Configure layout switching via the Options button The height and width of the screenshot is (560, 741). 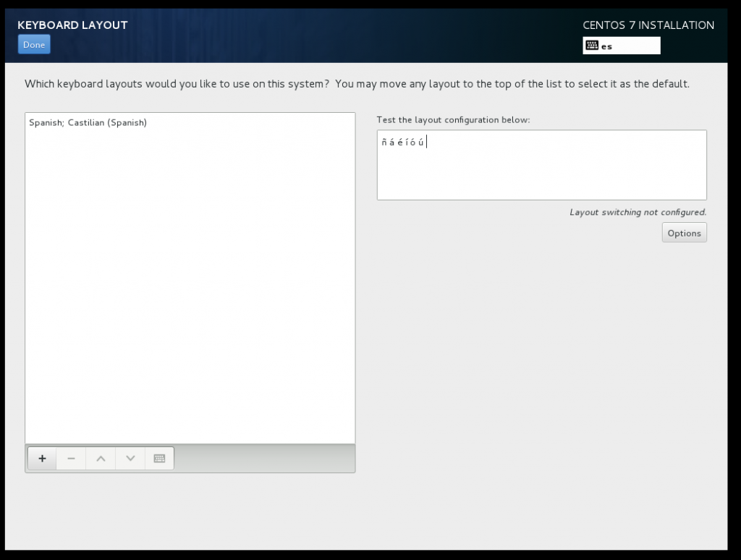(684, 232)
